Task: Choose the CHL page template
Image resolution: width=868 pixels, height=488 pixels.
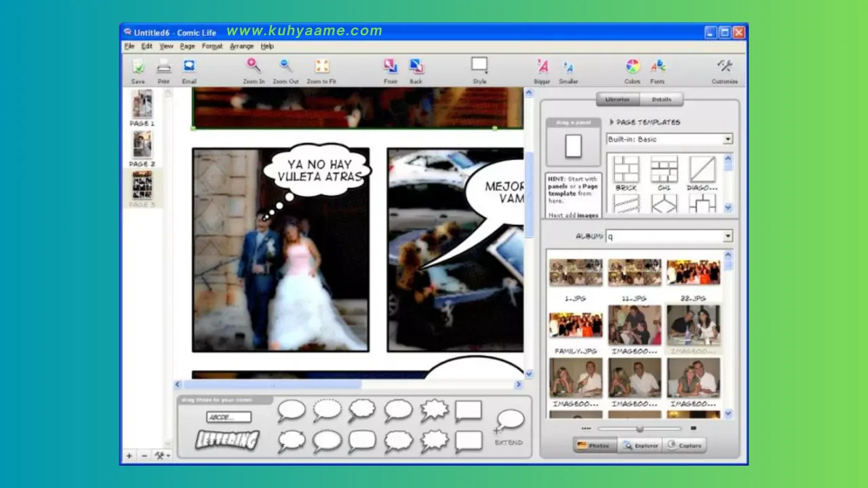Action: (x=665, y=169)
